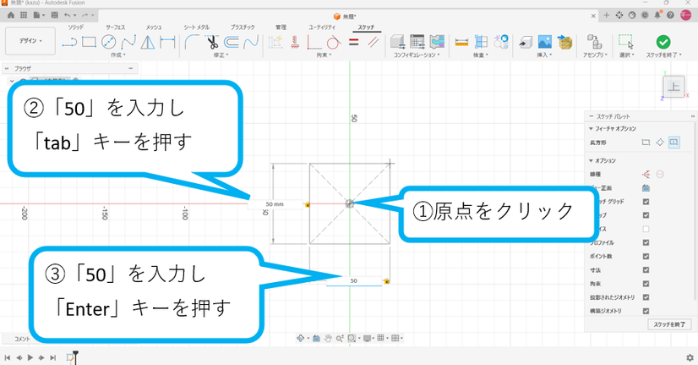Screen dimensions: 698x365
Task: Apply the Tangent constraint
Action: pos(333,42)
